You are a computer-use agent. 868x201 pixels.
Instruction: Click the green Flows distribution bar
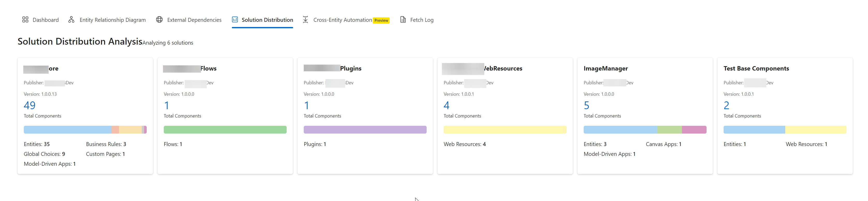[225, 130]
